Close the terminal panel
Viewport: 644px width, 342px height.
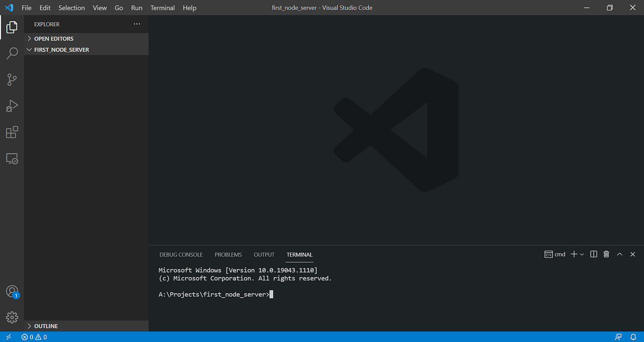632,254
